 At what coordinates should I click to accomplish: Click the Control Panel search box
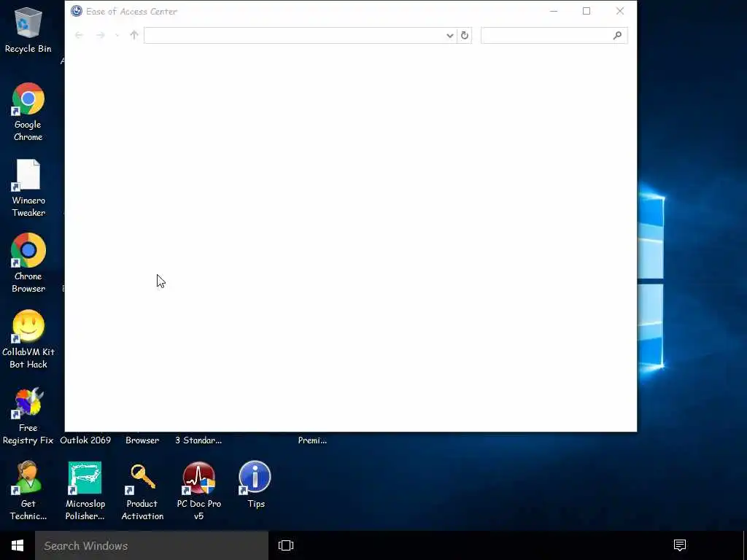point(554,35)
